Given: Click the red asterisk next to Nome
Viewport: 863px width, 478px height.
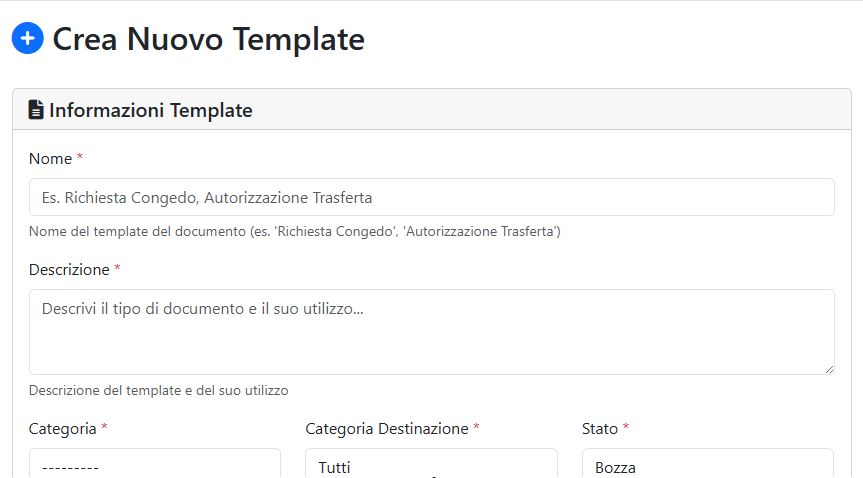Looking at the screenshot, I should pos(80,159).
